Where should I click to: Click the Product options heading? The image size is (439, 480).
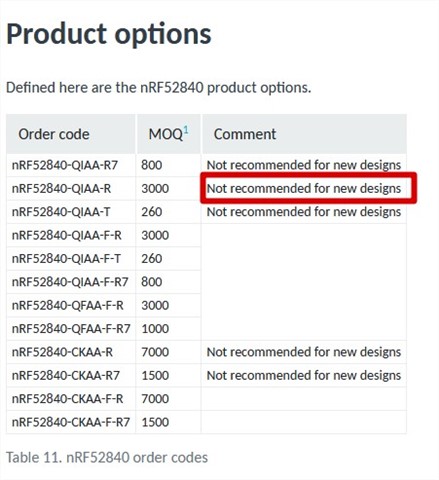109,34
